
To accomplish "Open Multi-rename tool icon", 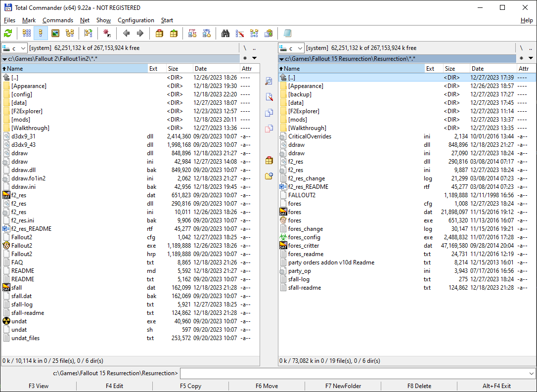I will pyautogui.click(x=240, y=33).
